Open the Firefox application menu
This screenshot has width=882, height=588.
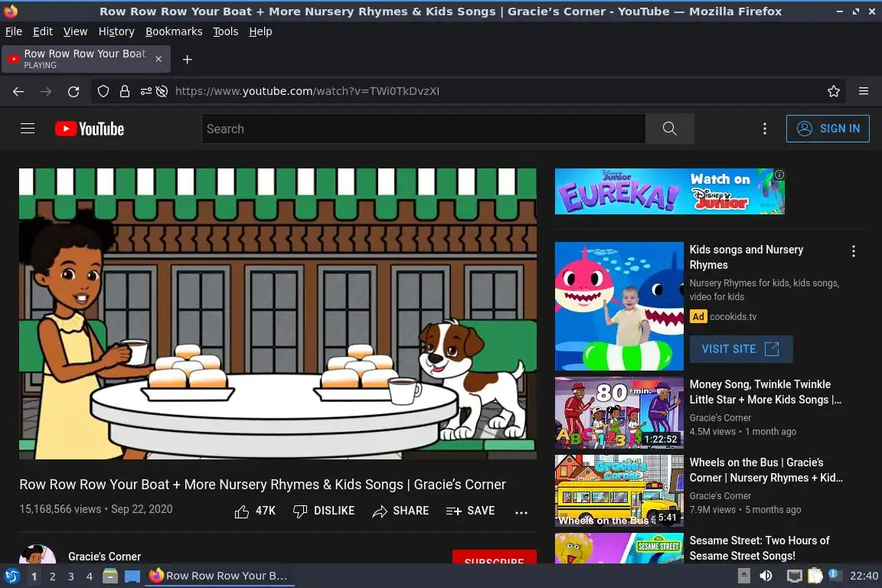click(864, 91)
